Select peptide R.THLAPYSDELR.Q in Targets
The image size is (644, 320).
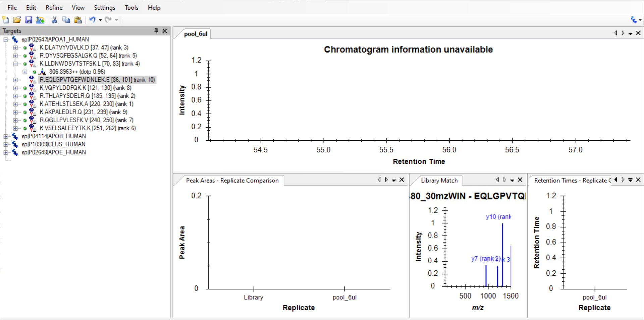click(x=87, y=96)
